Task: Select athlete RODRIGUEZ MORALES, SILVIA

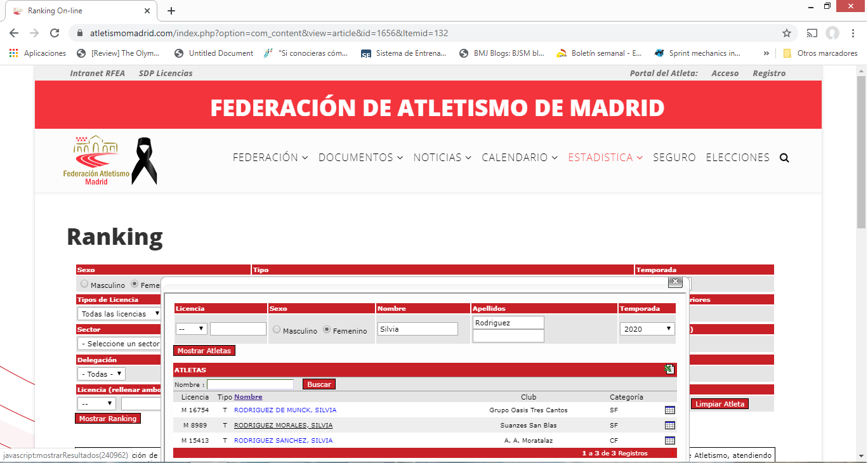Action: (x=283, y=426)
